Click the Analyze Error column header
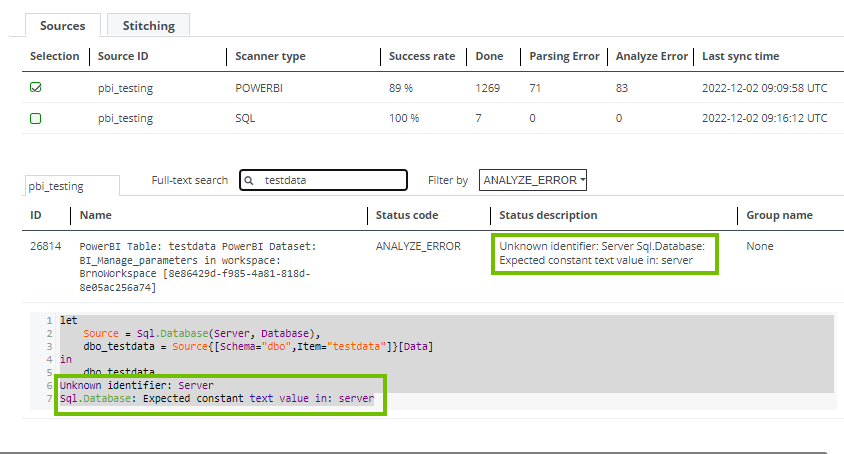 [652, 56]
